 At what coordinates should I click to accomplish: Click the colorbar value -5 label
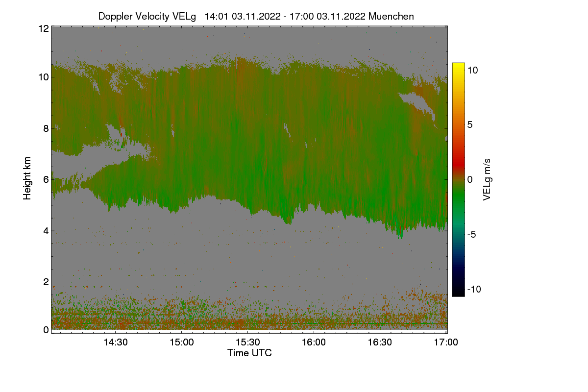coord(472,234)
